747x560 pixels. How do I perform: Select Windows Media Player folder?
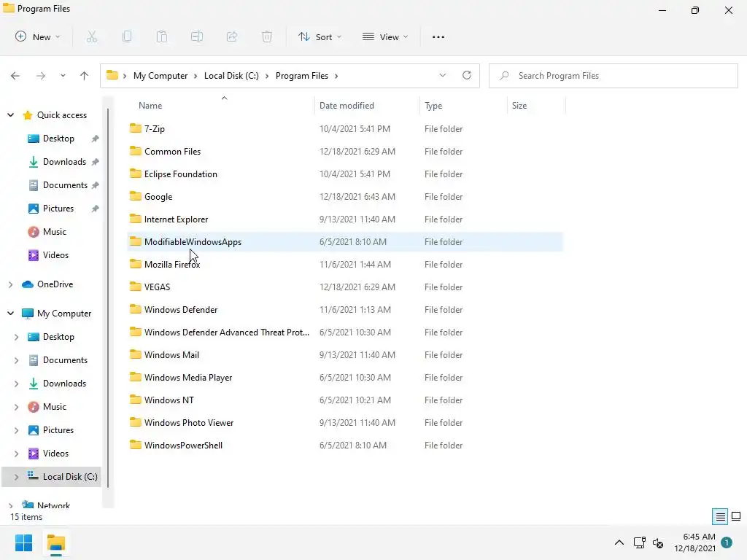coord(188,377)
